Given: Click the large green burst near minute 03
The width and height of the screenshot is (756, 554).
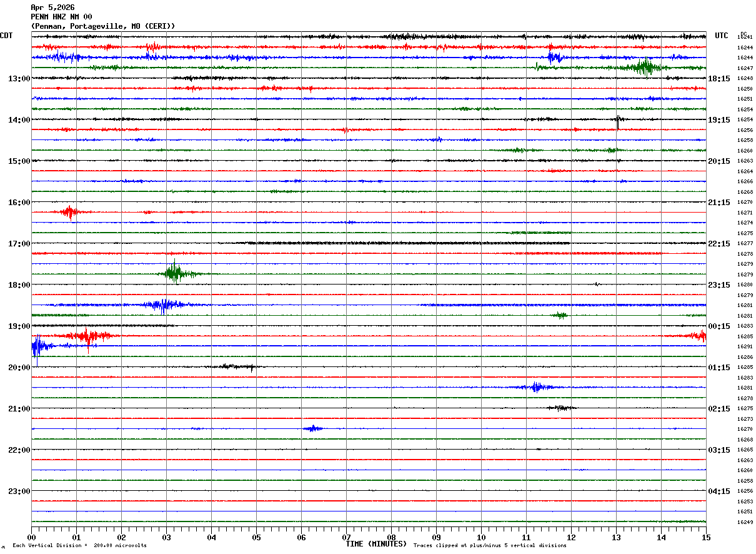Looking at the screenshot, I should [x=176, y=274].
